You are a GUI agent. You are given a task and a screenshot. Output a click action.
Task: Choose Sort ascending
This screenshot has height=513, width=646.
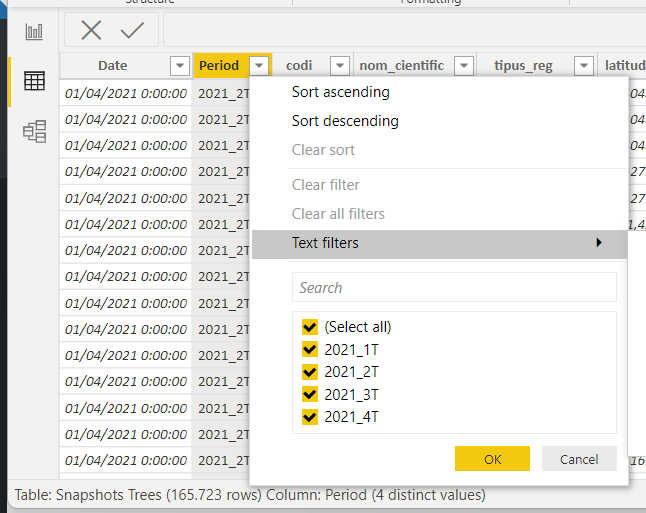coord(340,92)
